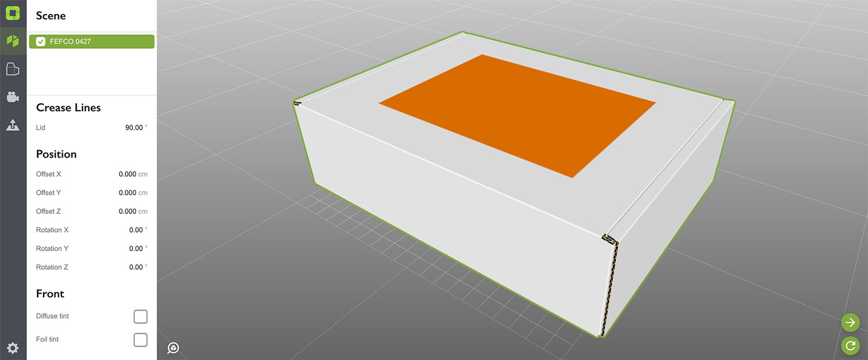
Task: Open the camera panel in the sidebar
Action: 13,97
